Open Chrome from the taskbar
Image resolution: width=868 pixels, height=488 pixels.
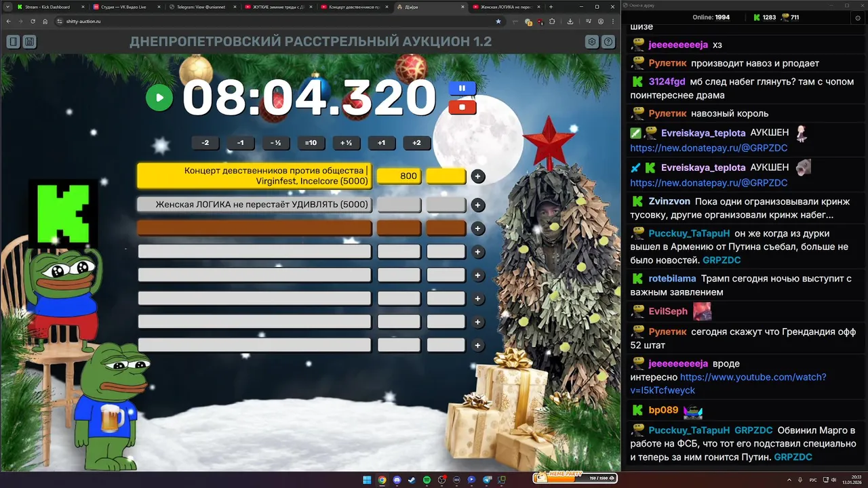(x=382, y=480)
